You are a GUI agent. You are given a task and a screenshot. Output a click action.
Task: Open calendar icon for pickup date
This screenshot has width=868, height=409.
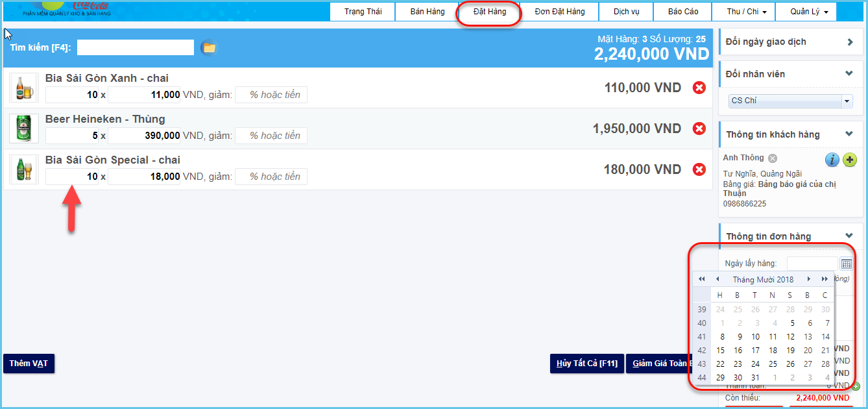coord(846,264)
